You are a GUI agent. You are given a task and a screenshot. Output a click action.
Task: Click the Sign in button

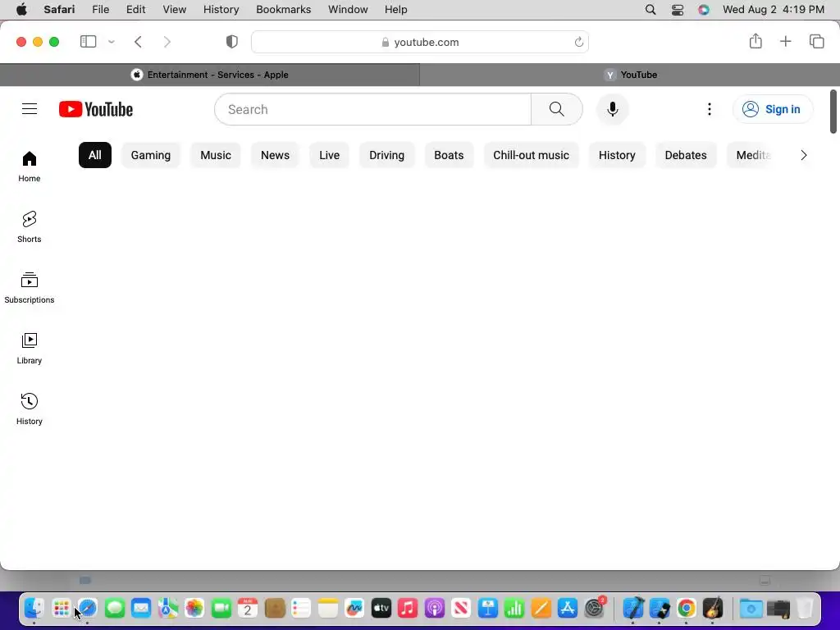[773, 109]
